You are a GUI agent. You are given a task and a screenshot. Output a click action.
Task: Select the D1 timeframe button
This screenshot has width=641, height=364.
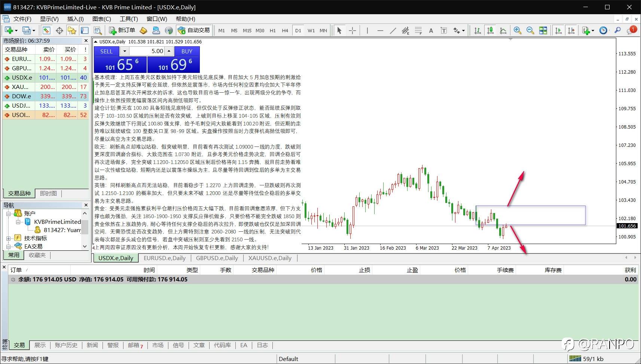[298, 30]
